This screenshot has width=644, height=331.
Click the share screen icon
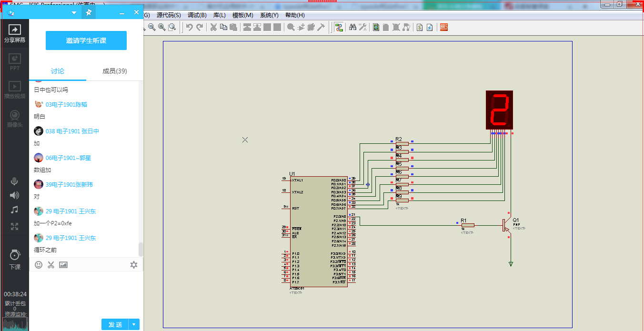point(15,30)
